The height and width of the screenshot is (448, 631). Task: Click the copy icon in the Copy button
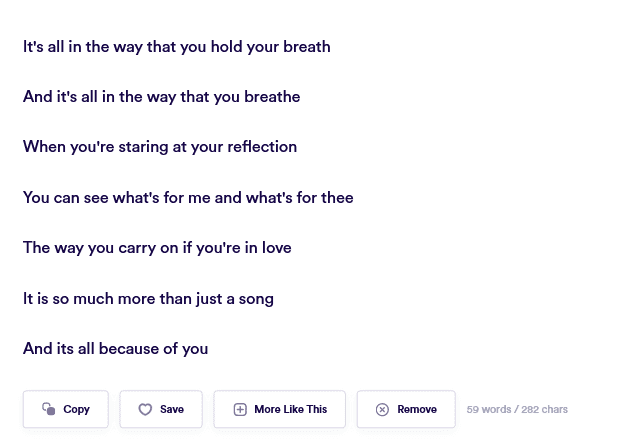pyautogui.click(x=48, y=409)
